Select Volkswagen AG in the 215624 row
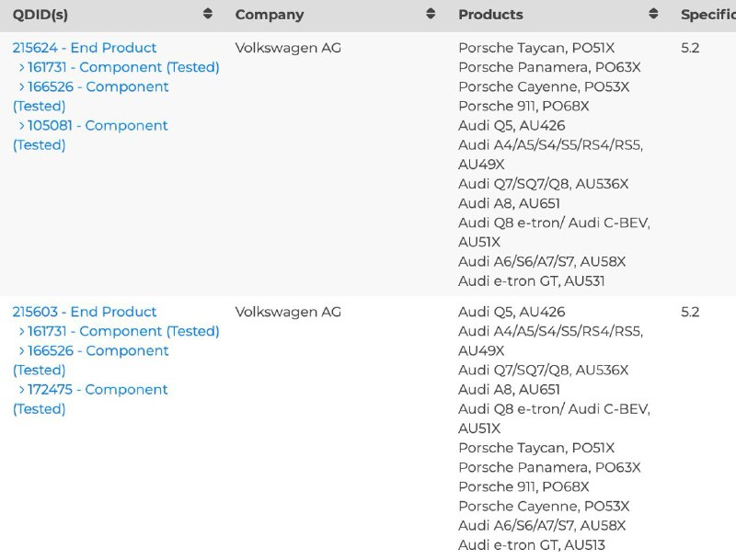The width and height of the screenshot is (736, 560). (x=288, y=48)
